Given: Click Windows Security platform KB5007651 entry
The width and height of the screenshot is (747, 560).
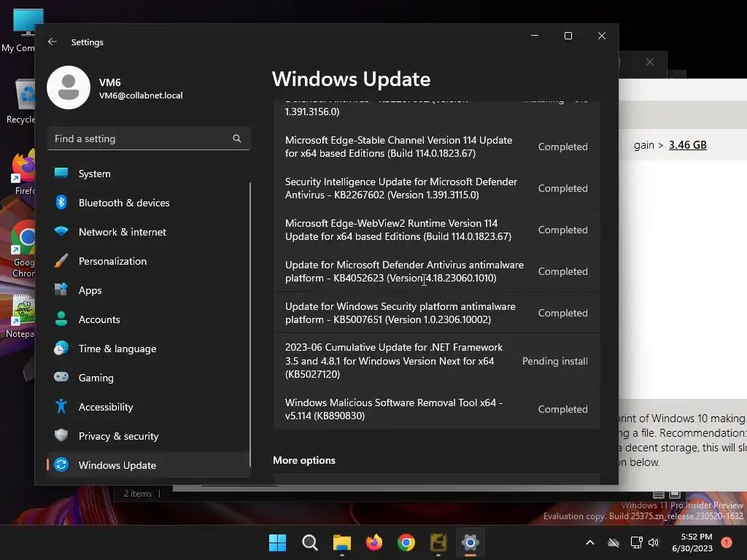Looking at the screenshot, I should pyautogui.click(x=436, y=312).
